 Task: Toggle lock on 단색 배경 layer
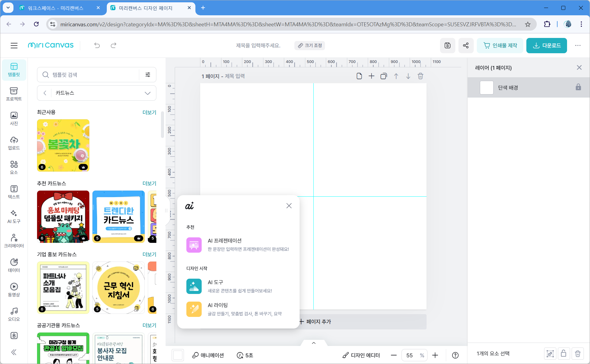click(578, 87)
